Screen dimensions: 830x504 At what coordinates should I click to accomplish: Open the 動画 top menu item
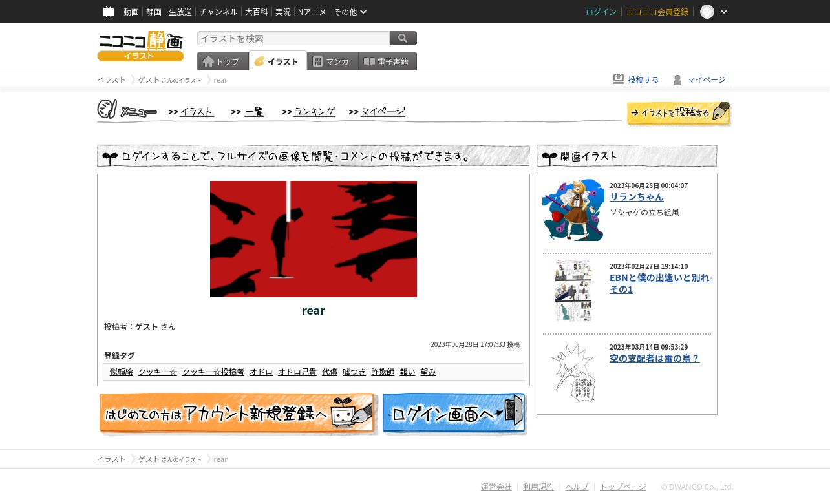pyautogui.click(x=131, y=12)
